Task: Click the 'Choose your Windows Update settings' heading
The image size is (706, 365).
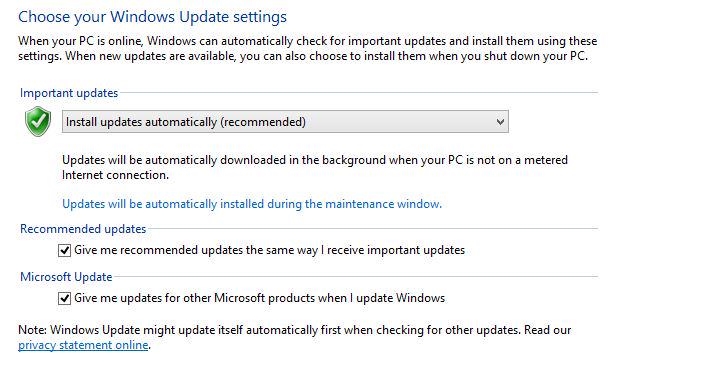Action: [x=152, y=17]
